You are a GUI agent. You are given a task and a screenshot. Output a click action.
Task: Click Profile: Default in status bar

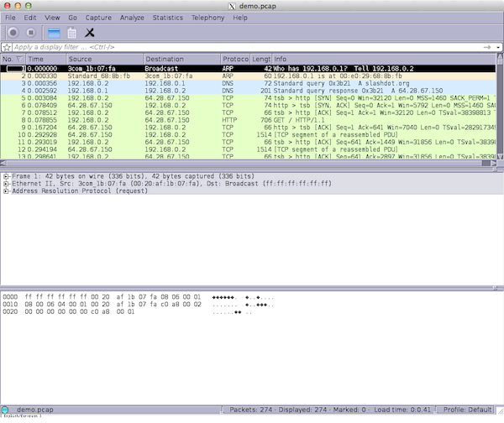tap(467, 410)
